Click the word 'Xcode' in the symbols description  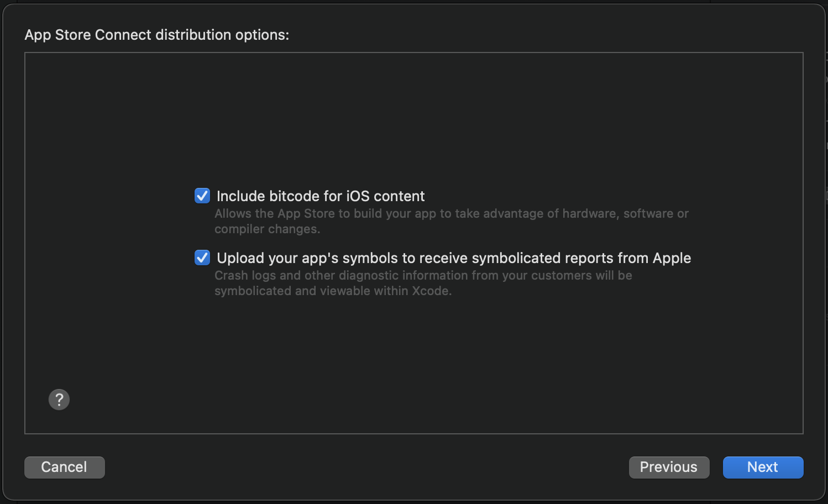coord(430,291)
